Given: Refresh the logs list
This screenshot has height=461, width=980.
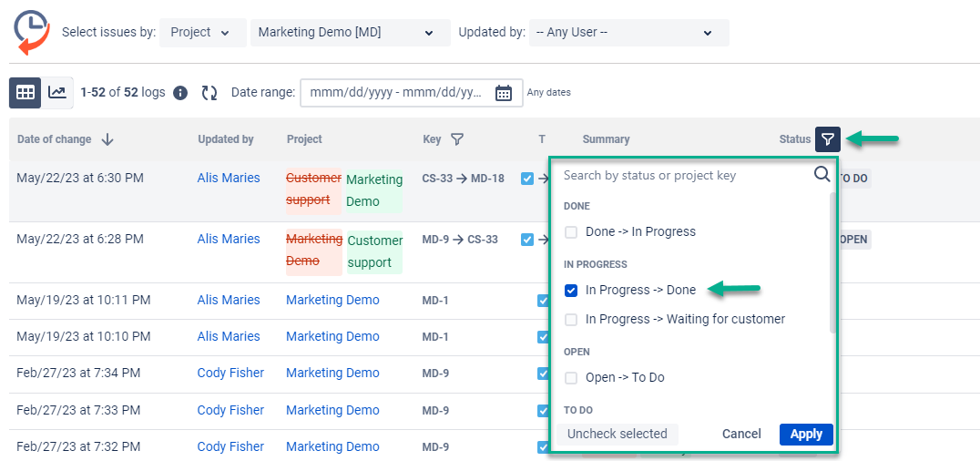Looking at the screenshot, I should (209, 93).
